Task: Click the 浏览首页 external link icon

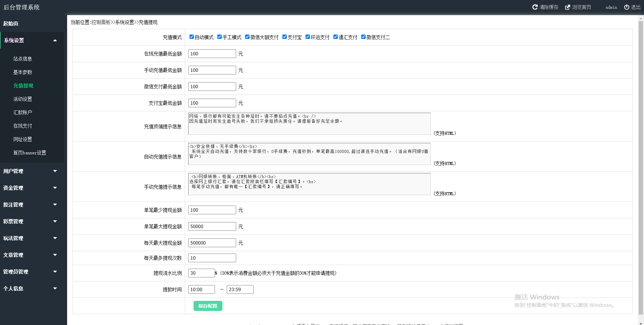Action: click(568, 7)
